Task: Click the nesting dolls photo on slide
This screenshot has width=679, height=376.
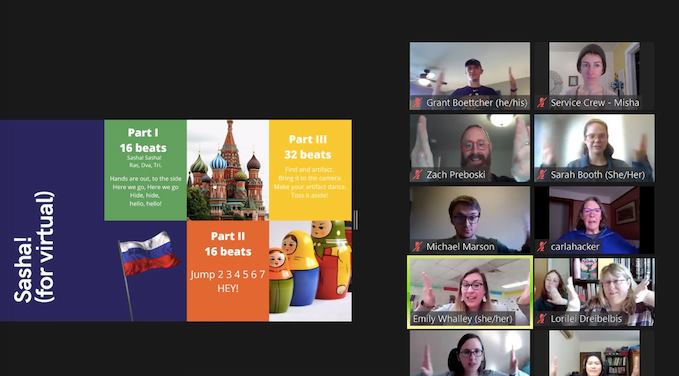Action: pos(310,271)
